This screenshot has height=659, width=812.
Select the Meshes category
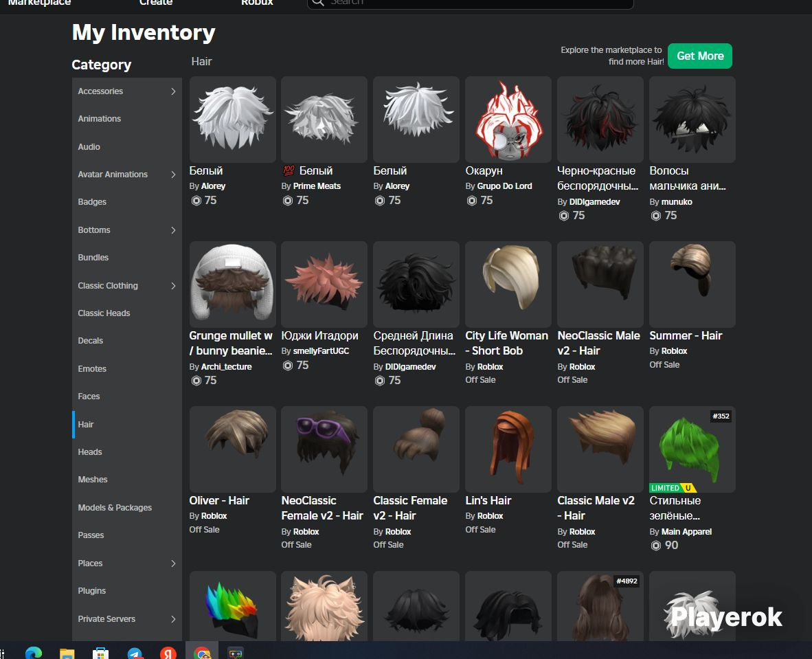[x=93, y=480]
